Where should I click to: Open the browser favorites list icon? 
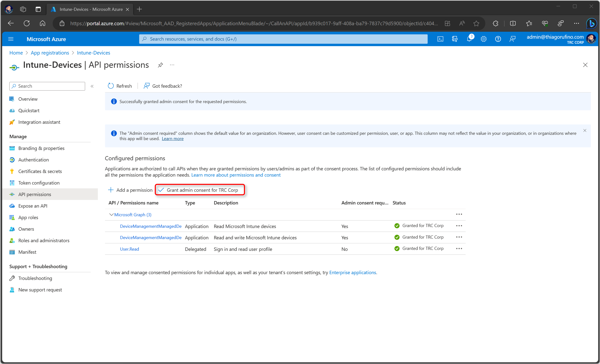pyautogui.click(x=529, y=23)
